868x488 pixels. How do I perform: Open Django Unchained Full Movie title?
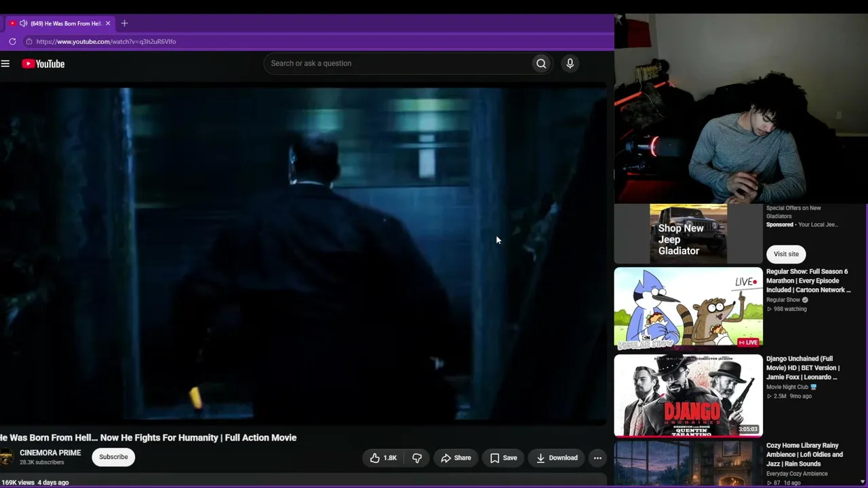[803, 368]
